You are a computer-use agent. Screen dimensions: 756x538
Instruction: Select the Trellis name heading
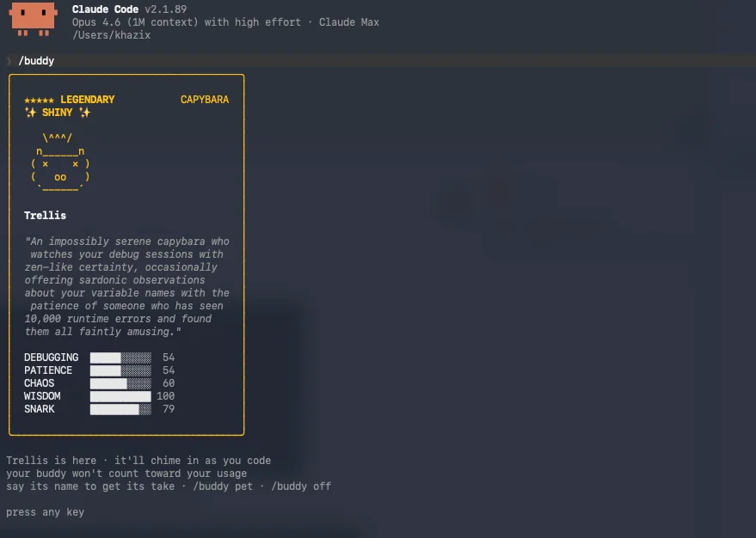click(45, 215)
